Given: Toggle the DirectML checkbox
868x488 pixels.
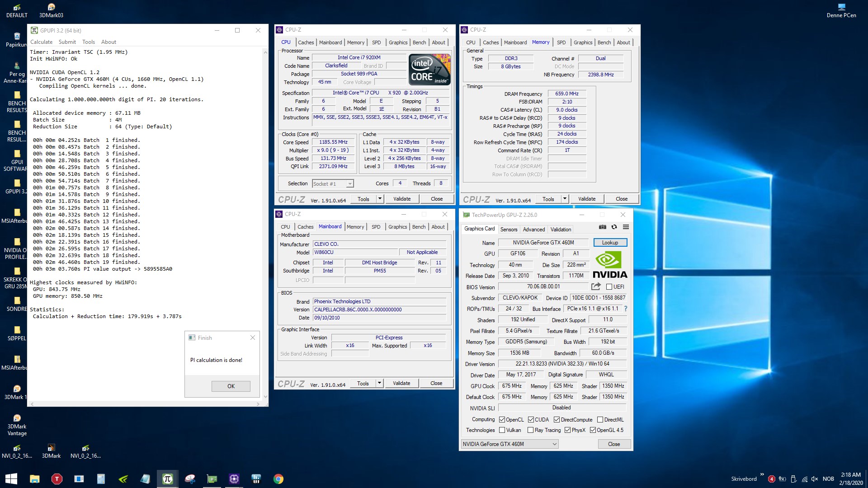Looking at the screenshot, I should coord(600,419).
